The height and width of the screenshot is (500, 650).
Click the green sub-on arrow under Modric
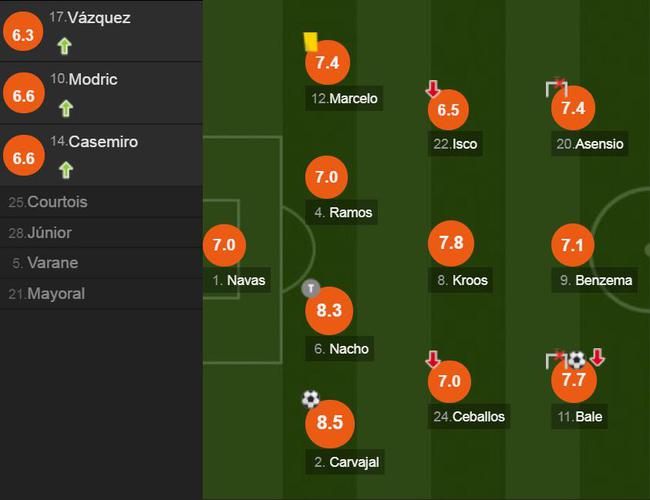pyautogui.click(x=65, y=107)
